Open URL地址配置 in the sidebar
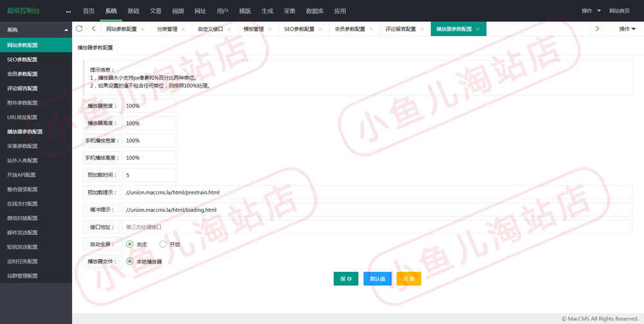Screen dimensions: 644x324 tap(35, 117)
